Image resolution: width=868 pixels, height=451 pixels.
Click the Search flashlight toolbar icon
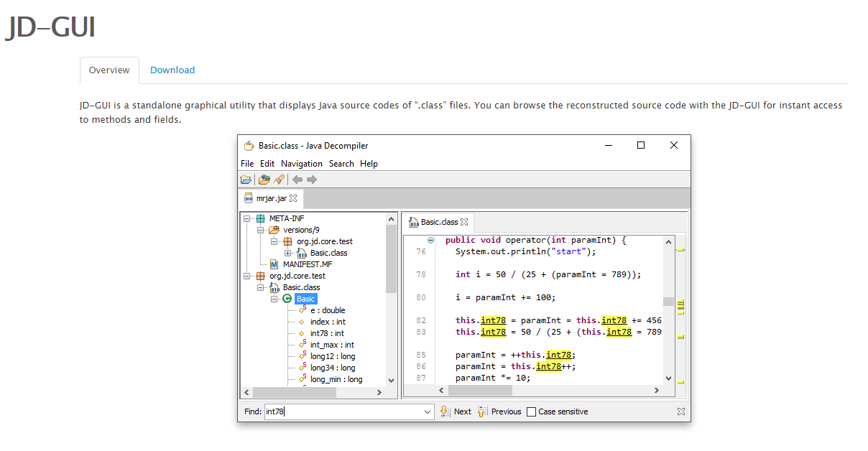pyautogui.click(x=279, y=180)
